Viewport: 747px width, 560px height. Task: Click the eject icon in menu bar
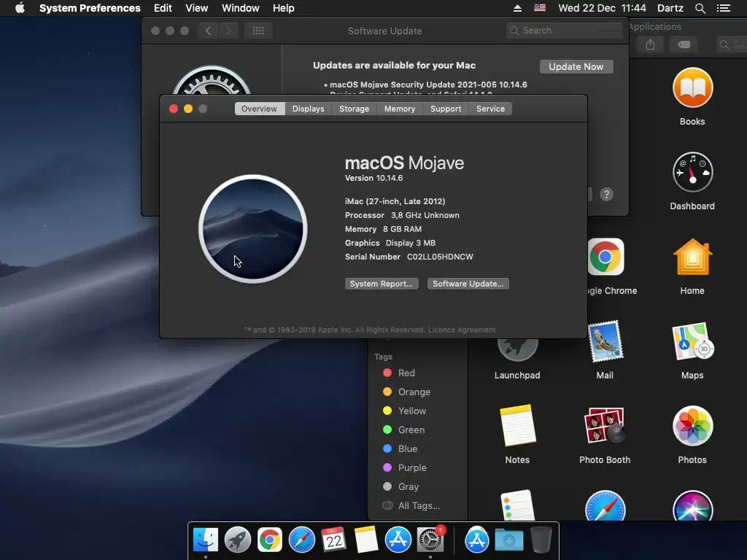coord(517,8)
